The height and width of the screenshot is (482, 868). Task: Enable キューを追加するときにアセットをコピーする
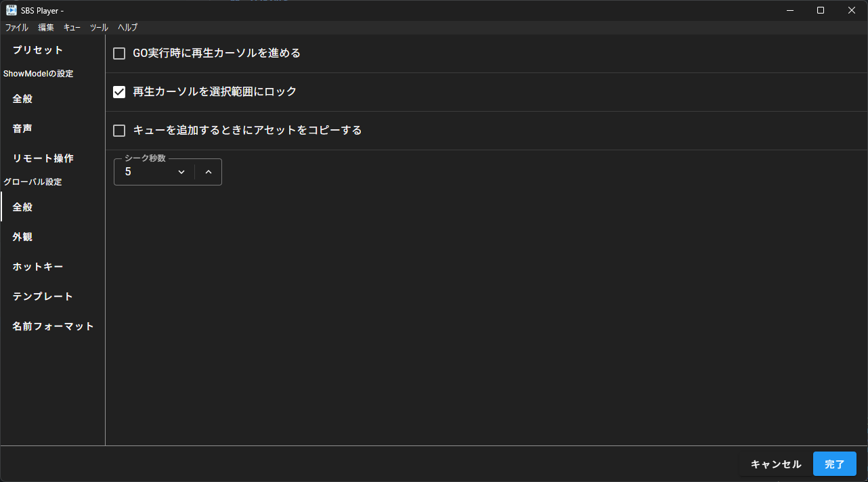pos(118,130)
